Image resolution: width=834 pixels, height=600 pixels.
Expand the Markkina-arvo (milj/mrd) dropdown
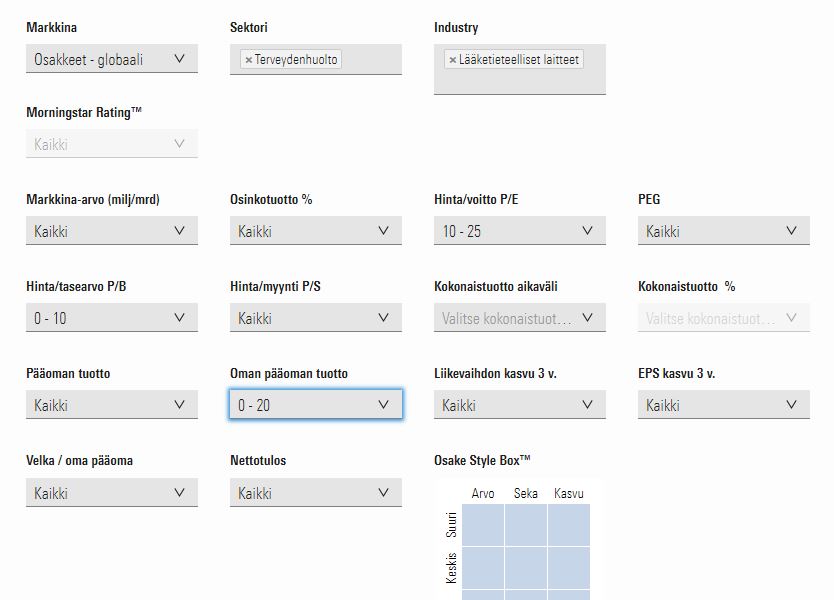point(112,231)
